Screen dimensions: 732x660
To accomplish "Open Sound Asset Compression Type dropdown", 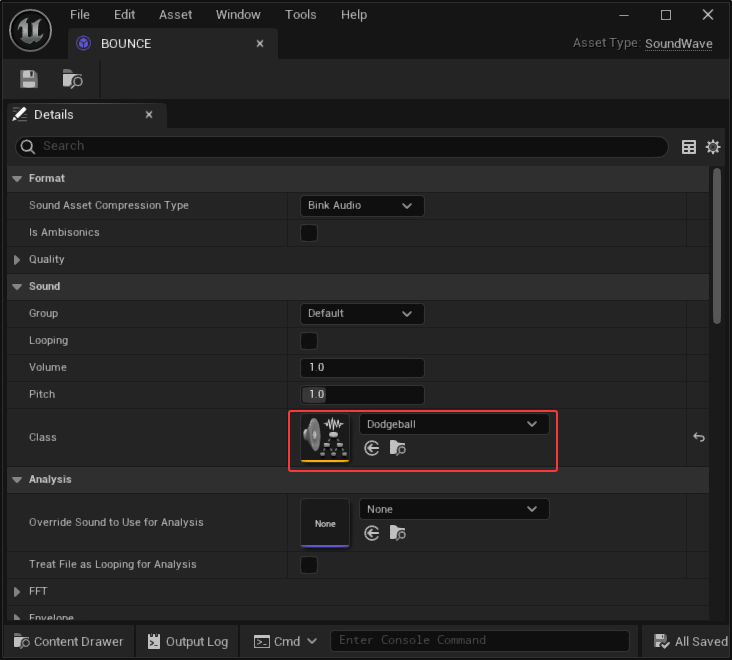I will coord(362,206).
